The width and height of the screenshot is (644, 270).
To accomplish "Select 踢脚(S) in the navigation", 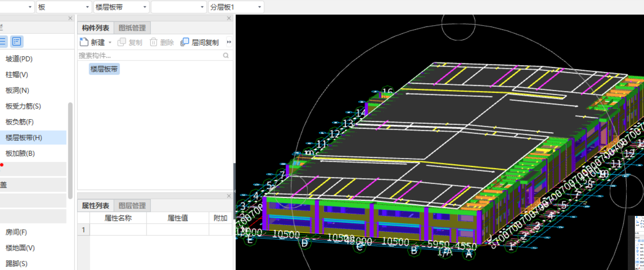I will (16, 264).
